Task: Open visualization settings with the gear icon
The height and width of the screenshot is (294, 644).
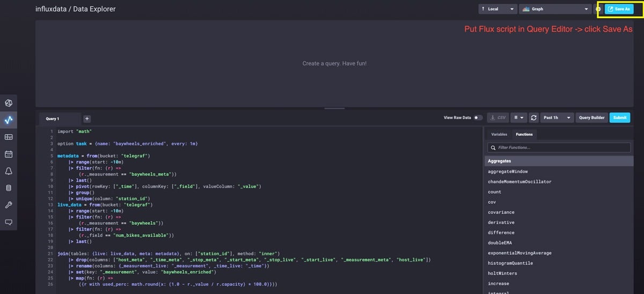Action: tap(598, 9)
